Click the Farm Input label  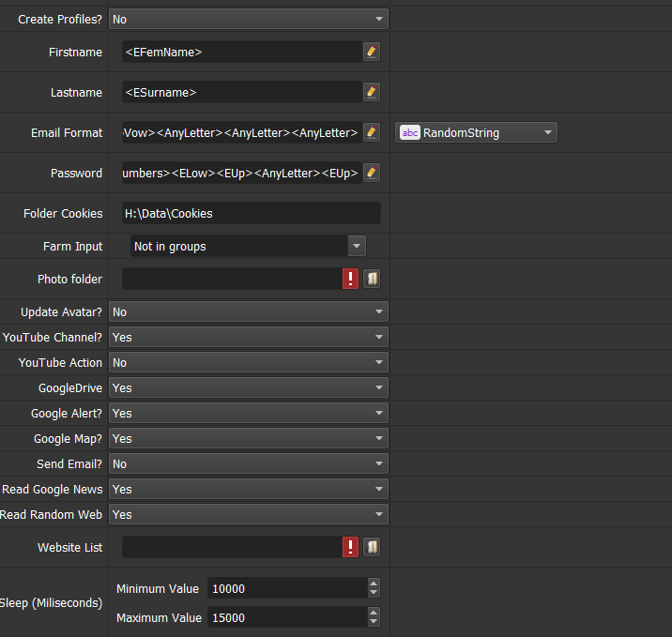[73, 247]
